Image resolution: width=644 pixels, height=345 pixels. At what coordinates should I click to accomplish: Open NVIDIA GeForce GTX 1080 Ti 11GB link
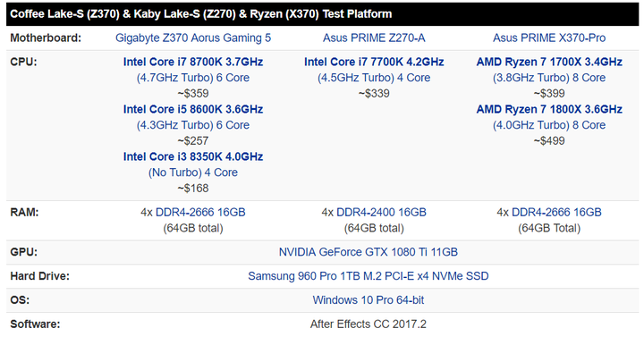point(368,252)
